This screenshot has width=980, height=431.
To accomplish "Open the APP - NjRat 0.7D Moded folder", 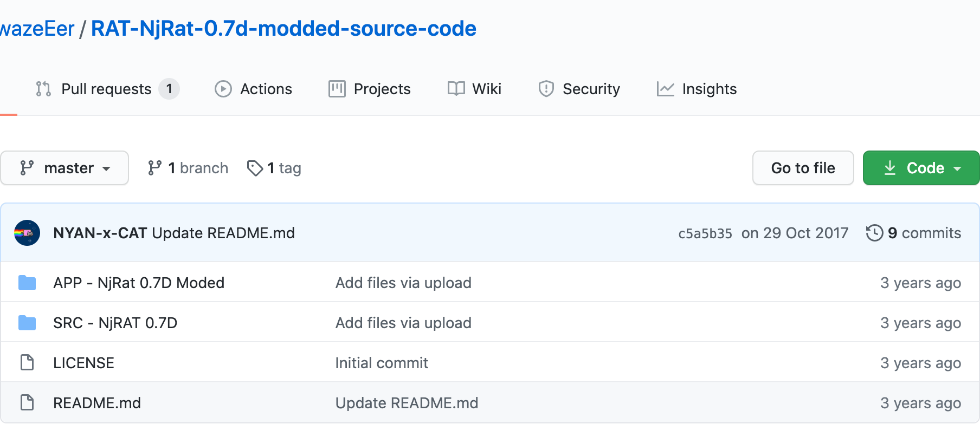I will (139, 283).
